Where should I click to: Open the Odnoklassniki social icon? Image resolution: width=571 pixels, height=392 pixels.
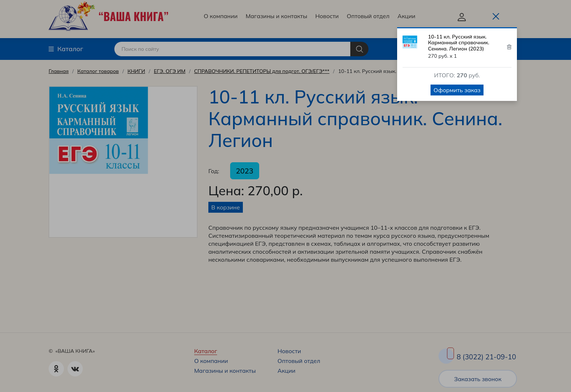tap(56, 369)
